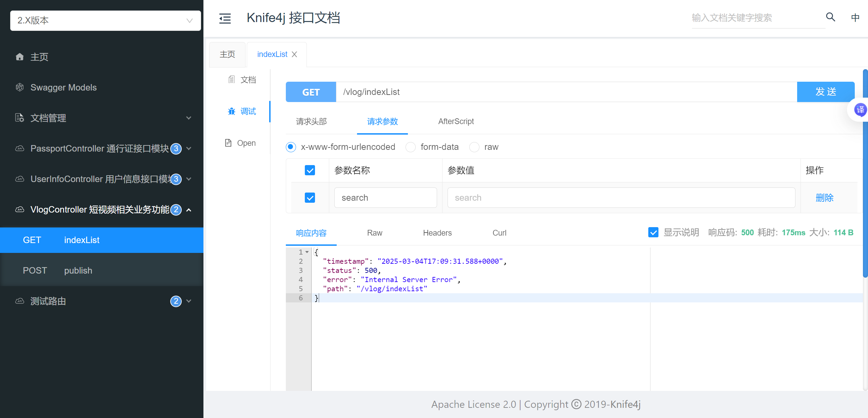
Task: Click the language switch 中 icon
Action: click(x=855, y=18)
